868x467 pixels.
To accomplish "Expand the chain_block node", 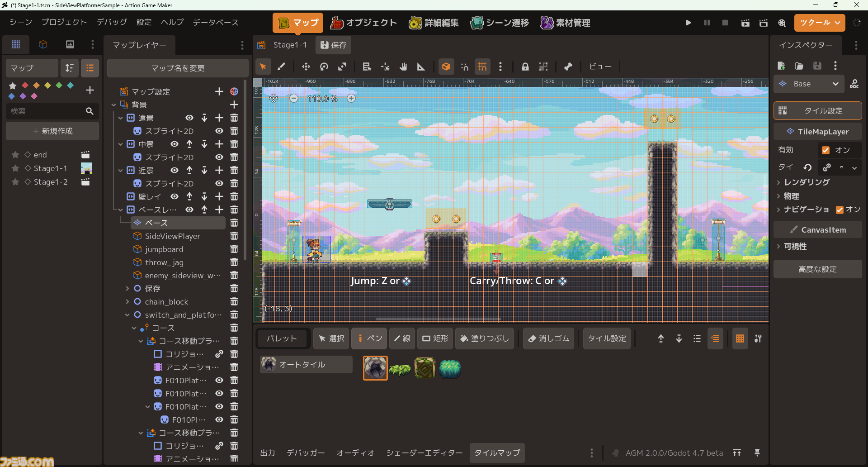I will [x=127, y=302].
